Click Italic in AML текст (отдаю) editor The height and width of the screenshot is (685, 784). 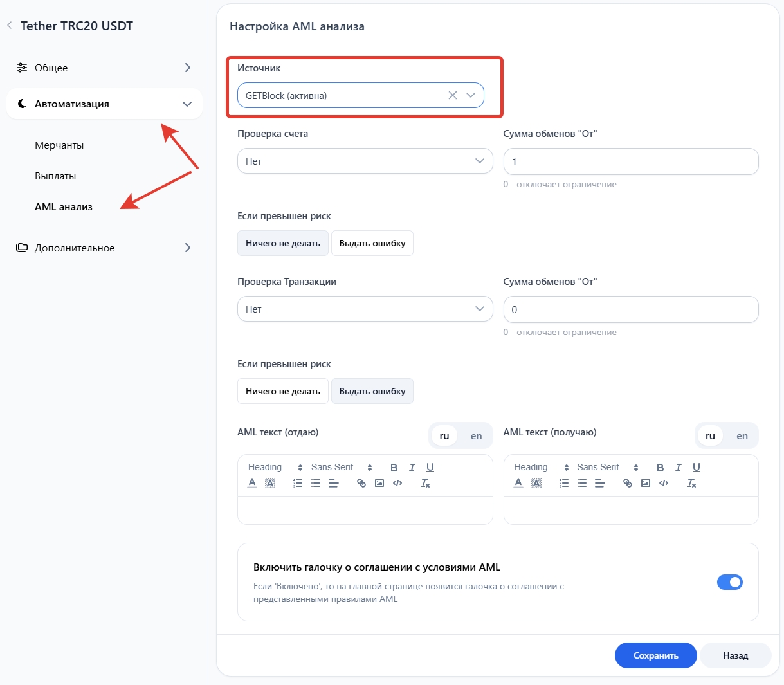click(x=412, y=468)
